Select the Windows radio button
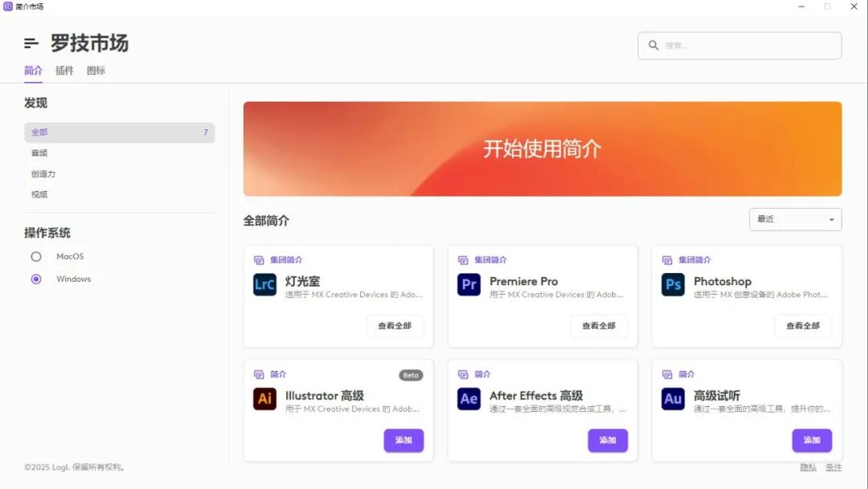868x489 pixels. [36, 279]
